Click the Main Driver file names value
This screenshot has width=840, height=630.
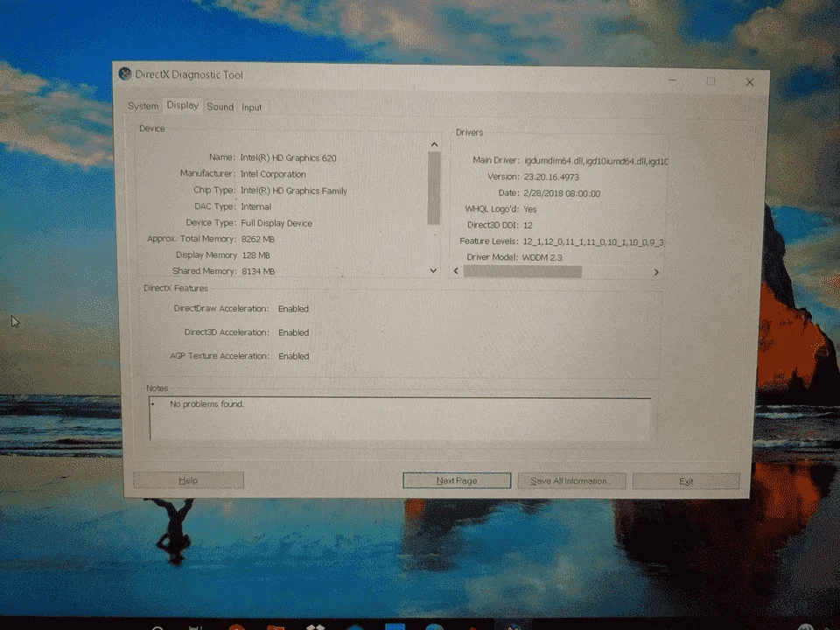tap(596, 161)
